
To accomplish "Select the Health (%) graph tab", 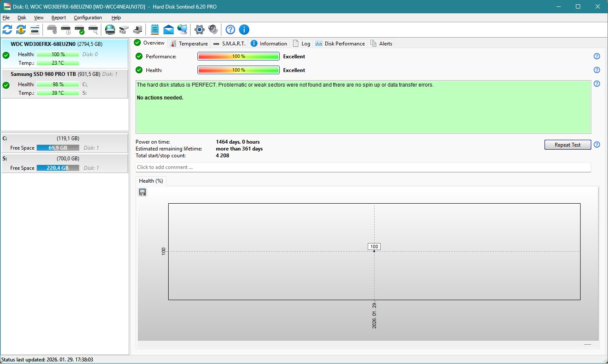I will [151, 181].
